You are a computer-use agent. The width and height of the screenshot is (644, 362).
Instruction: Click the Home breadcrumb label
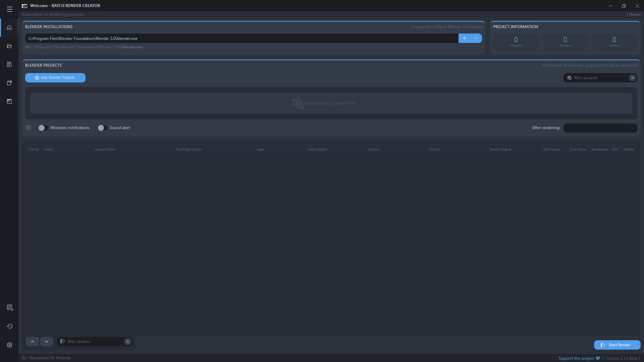[635, 14]
